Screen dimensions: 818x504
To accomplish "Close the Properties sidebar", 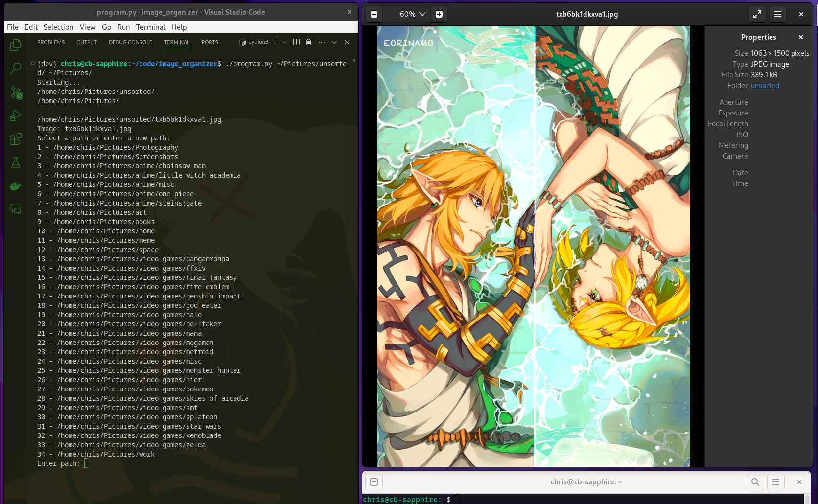I will click(x=801, y=37).
